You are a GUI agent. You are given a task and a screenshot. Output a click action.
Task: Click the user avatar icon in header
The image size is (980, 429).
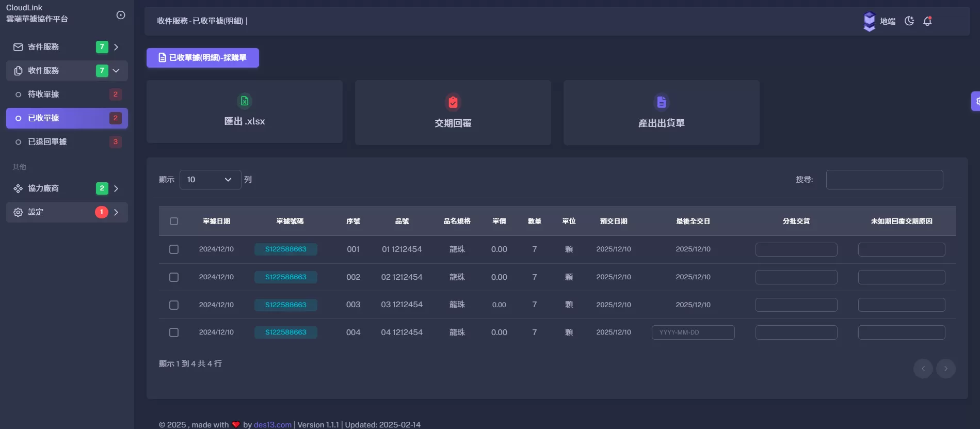[870, 21]
